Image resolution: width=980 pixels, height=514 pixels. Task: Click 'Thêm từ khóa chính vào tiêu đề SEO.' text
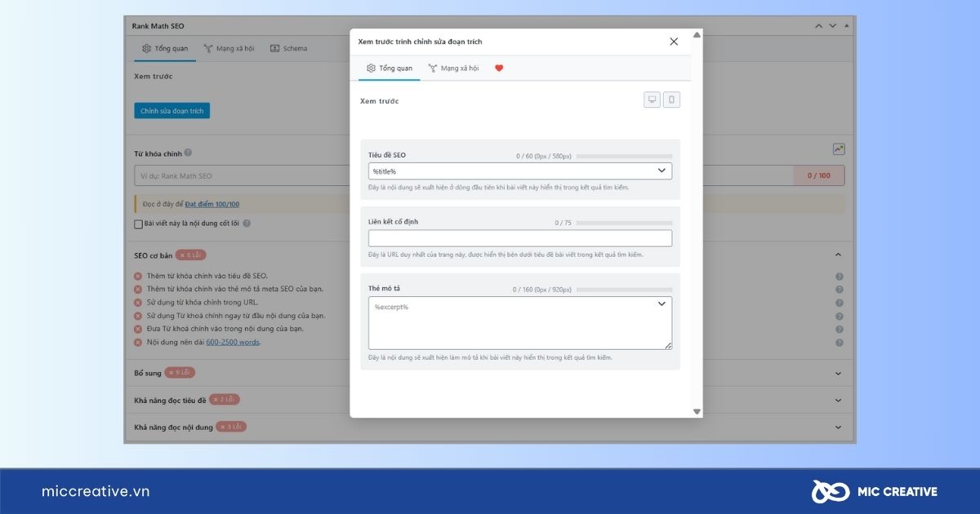point(207,277)
